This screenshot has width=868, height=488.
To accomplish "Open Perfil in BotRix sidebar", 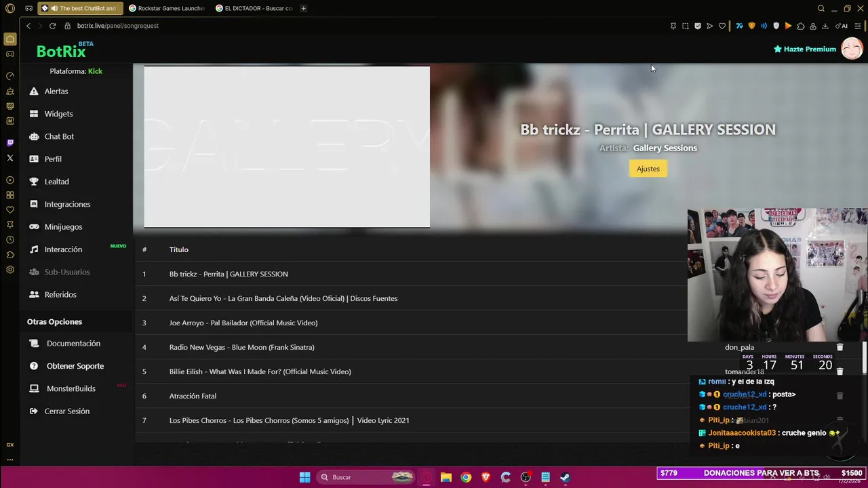I will [53, 159].
